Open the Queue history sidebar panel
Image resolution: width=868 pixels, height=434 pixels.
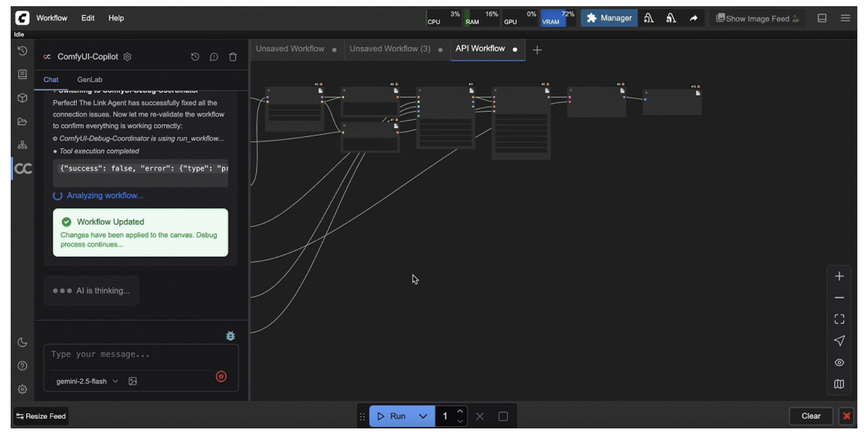click(x=22, y=51)
